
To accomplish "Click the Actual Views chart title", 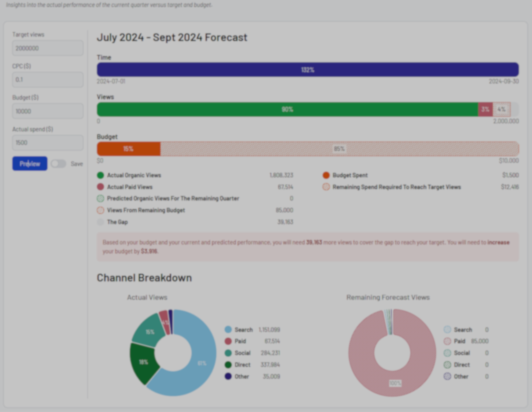I will click(147, 297).
